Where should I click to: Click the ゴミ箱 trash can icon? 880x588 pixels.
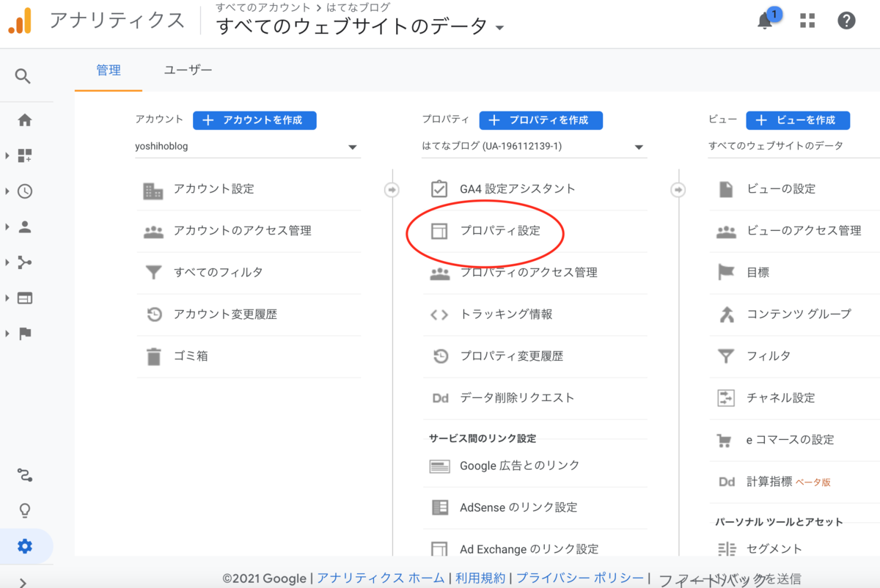153,357
